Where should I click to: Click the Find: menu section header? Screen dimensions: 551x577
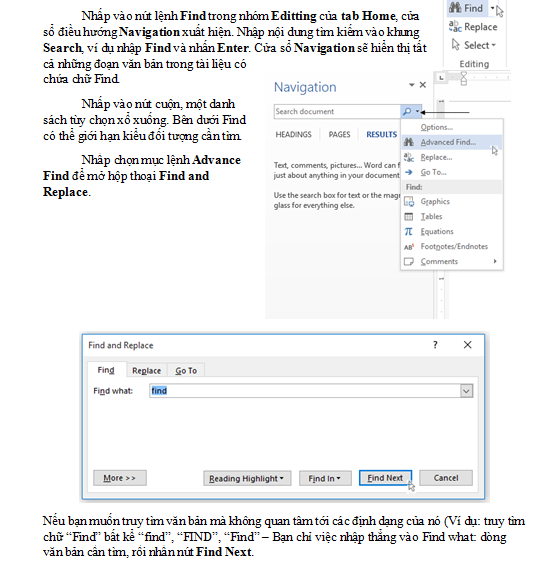point(452,187)
